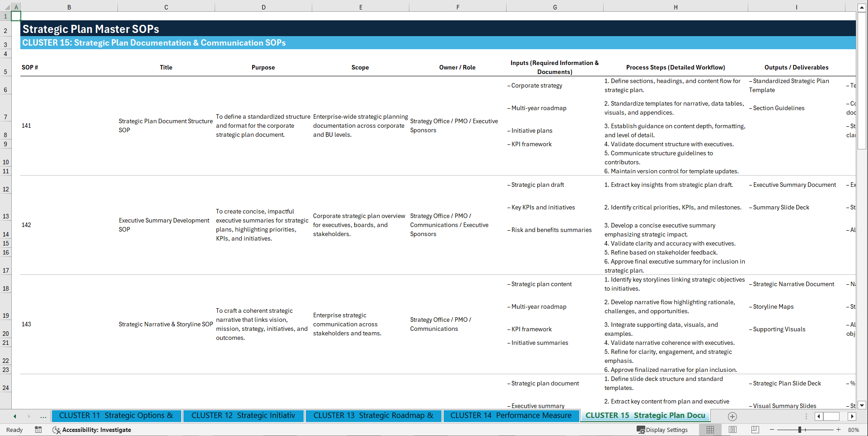Switch to the CLUSTER 12 Strategic Initiativ sheet
Image resolution: width=868 pixels, height=436 pixels.
[x=243, y=415]
